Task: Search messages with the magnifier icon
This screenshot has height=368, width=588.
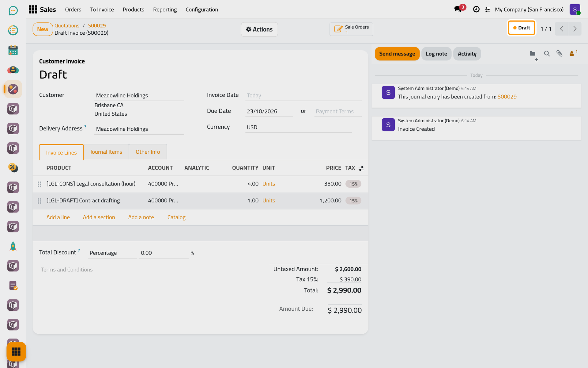Action: pyautogui.click(x=547, y=54)
